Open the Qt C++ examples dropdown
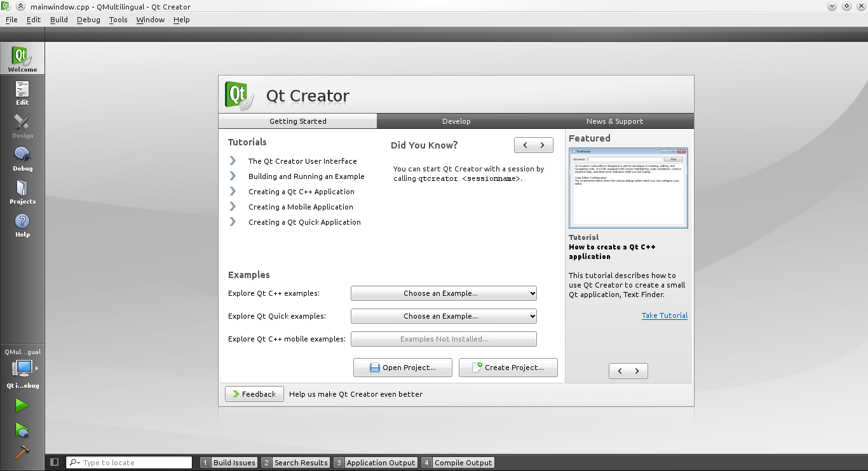The height and width of the screenshot is (471, 868). pyautogui.click(x=444, y=293)
